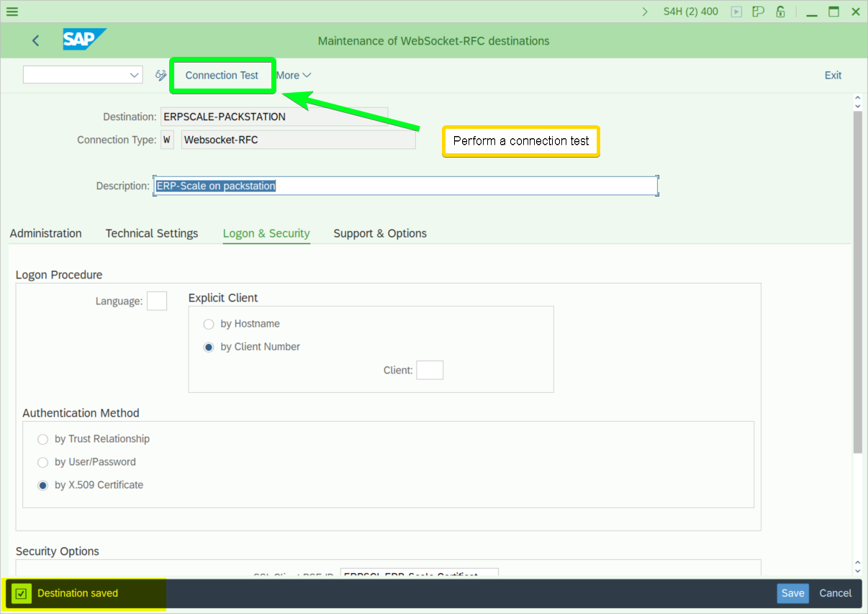868x614 pixels.
Task: Open the Support & Options tab
Action: tap(380, 233)
